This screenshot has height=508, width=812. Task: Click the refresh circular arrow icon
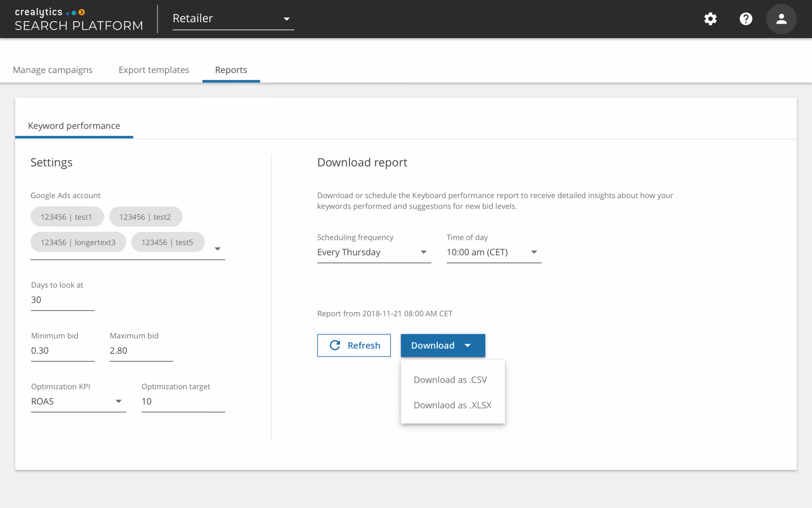pyautogui.click(x=335, y=345)
